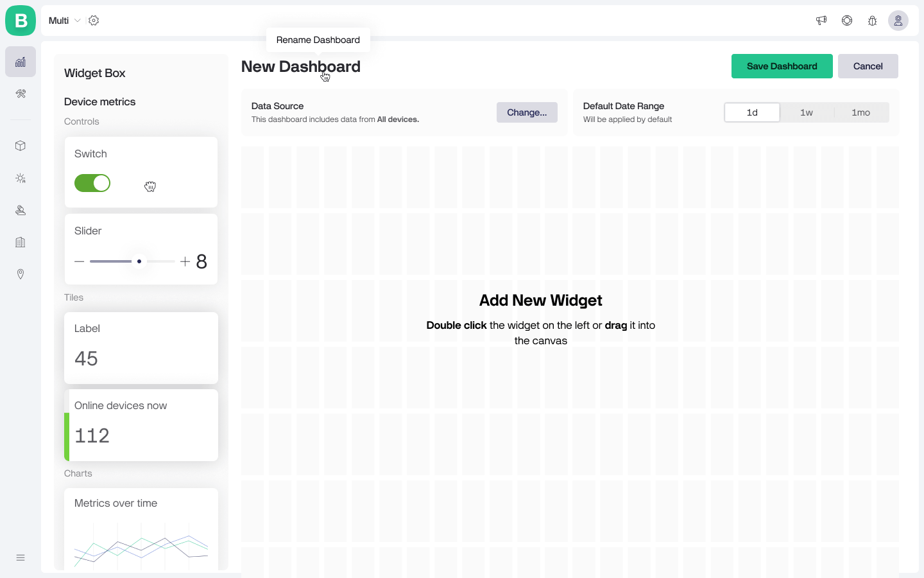This screenshot has width=924, height=578.
Task: Open the user profile avatar
Action: 898,21
